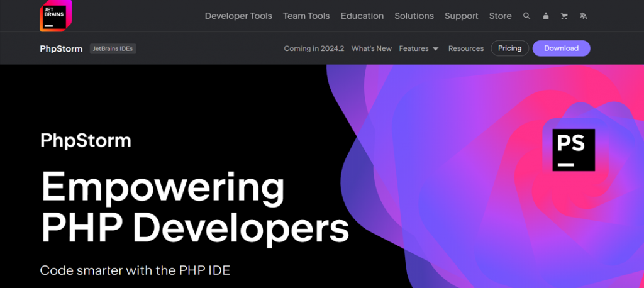The height and width of the screenshot is (288, 644).
Task: Click the PS PhpStorm product logo
Action: (x=574, y=150)
